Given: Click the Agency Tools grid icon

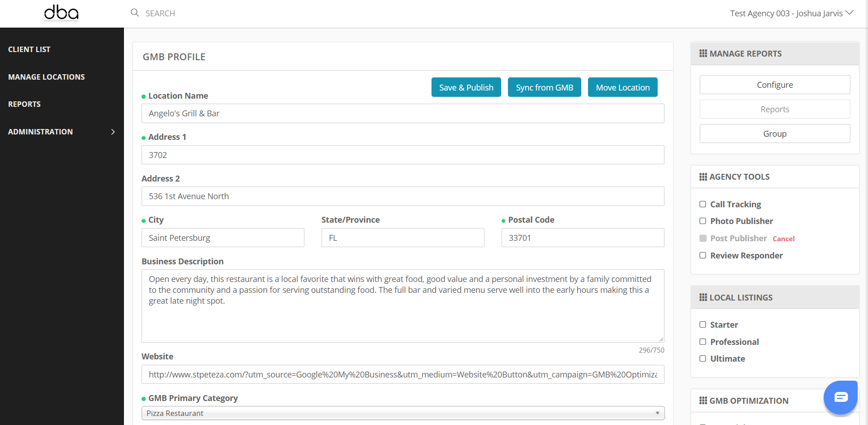Looking at the screenshot, I should 703,177.
